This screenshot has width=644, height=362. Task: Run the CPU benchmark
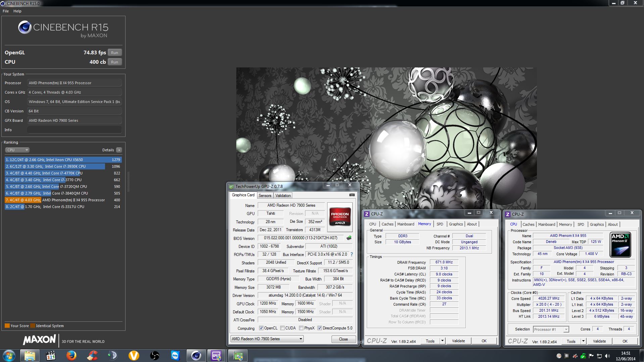pyautogui.click(x=114, y=62)
